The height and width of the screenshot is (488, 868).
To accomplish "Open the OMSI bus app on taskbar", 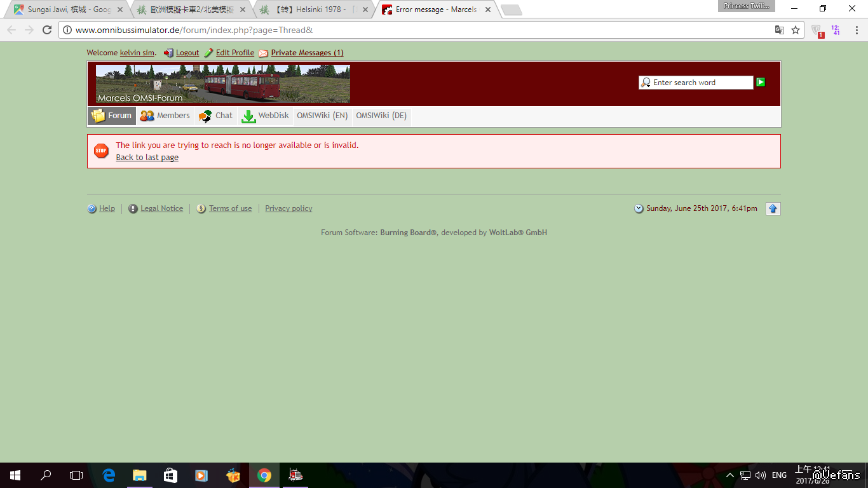I will click(295, 475).
